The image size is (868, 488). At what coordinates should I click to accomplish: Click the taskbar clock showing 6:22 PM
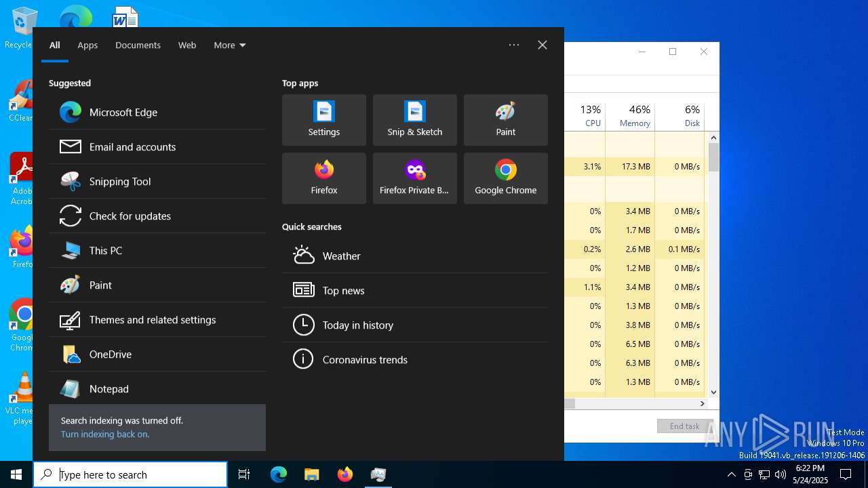coord(810,474)
